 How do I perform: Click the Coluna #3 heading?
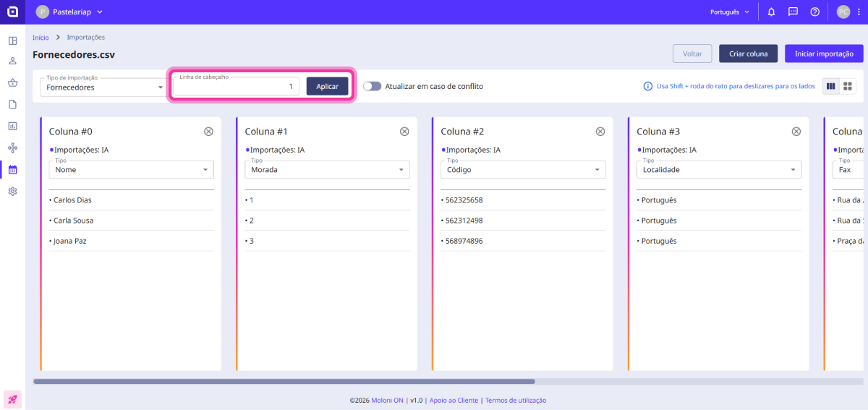click(x=658, y=132)
